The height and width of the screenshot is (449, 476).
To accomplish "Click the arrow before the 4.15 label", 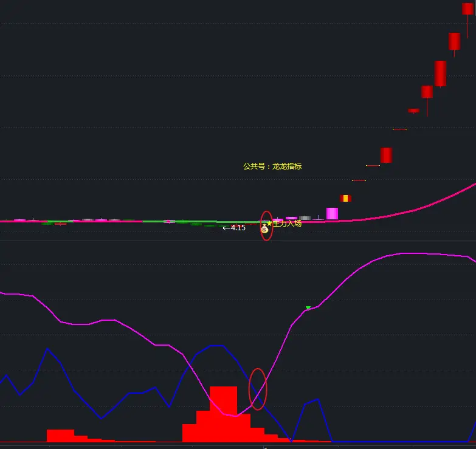I will (226, 228).
